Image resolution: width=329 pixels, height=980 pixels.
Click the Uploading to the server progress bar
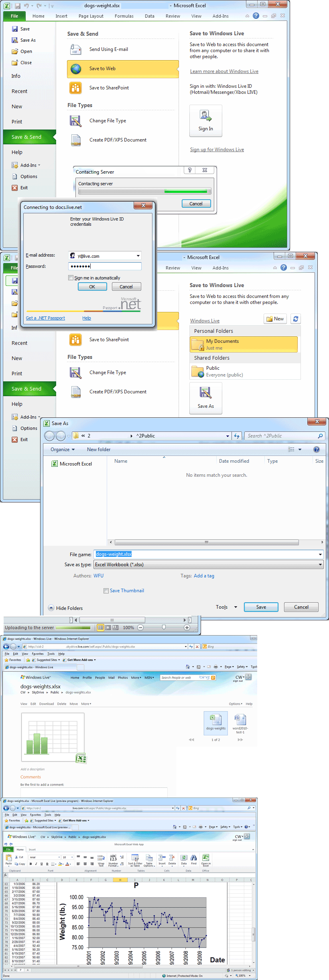tap(73, 628)
